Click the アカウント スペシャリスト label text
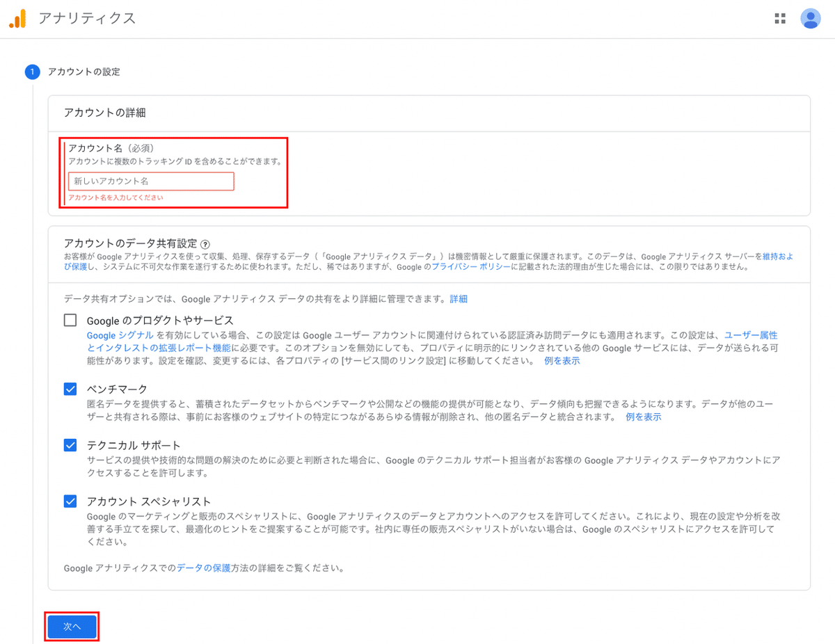Viewport: 835px width, 644px height. click(x=149, y=502)
